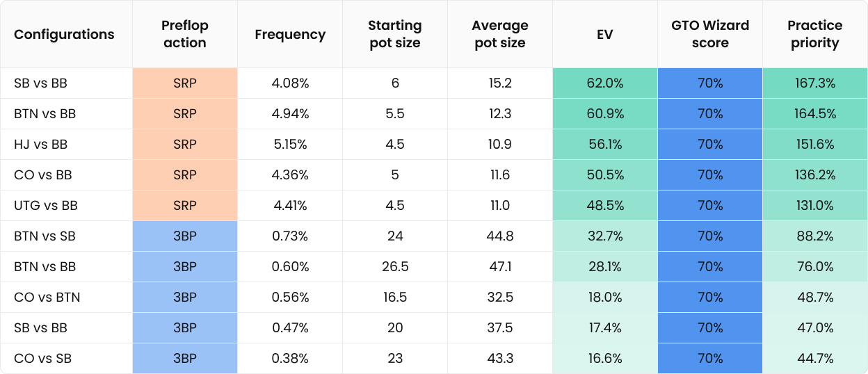The image size is (868, 374).
Task: Sort by the Preflop action header
Action: (184, 34)
